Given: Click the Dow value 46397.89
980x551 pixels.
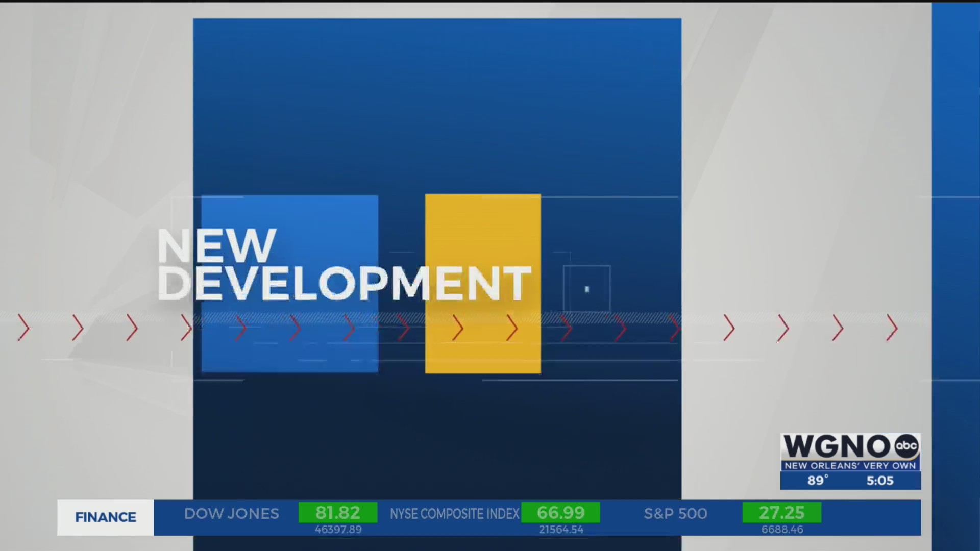Looking at the screenshot, I should (338, 530).
